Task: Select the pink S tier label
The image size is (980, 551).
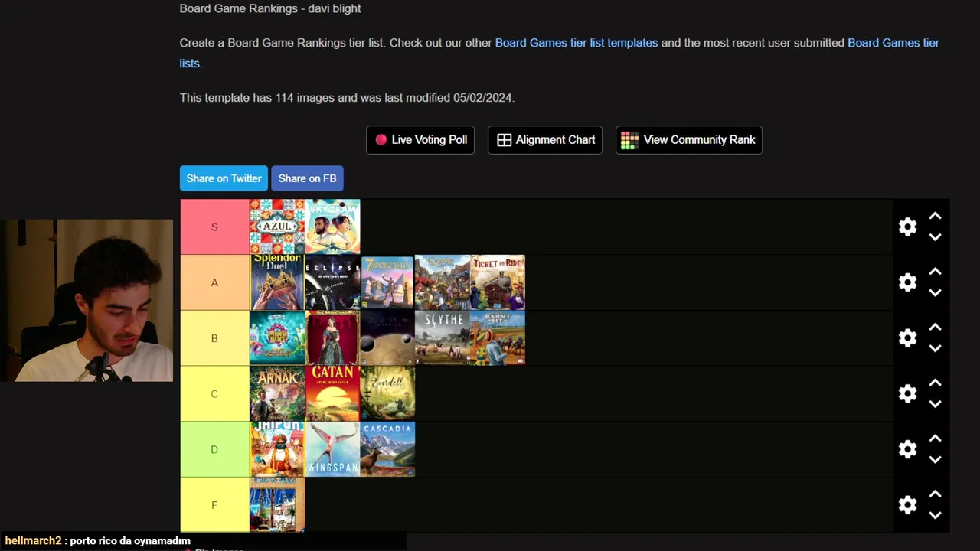Action: [214, 227]
